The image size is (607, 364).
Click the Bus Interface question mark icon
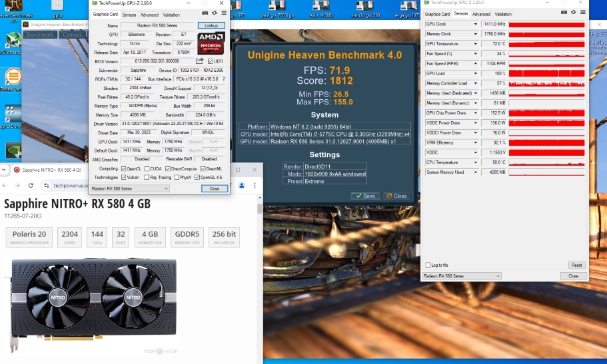click(223, 79)
